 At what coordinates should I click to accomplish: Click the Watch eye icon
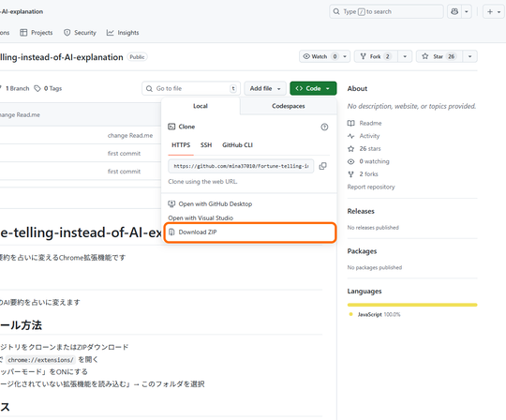306,56
